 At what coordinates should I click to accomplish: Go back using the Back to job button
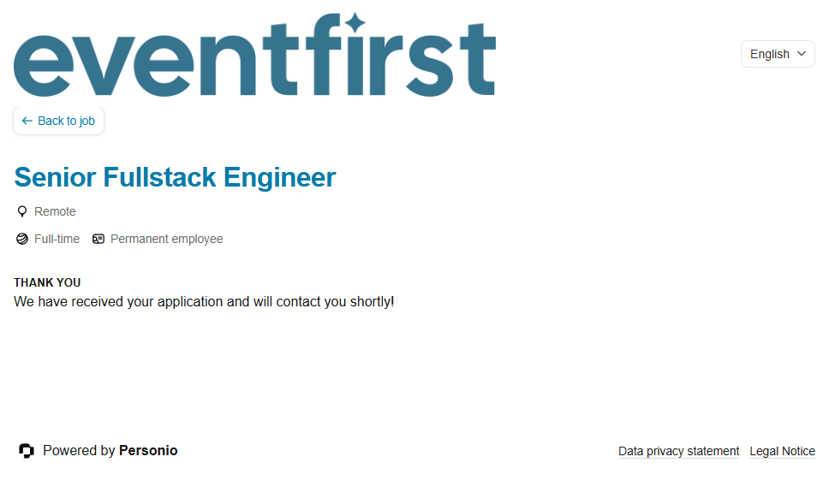58,122
